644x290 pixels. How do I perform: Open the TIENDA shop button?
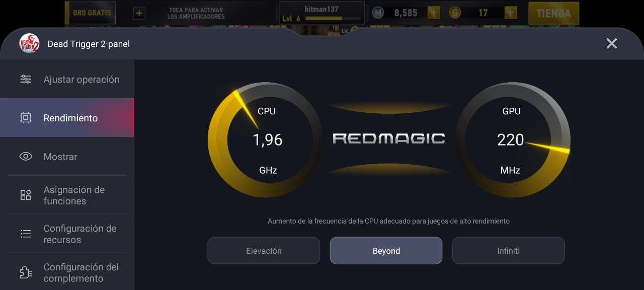[553, 14]
